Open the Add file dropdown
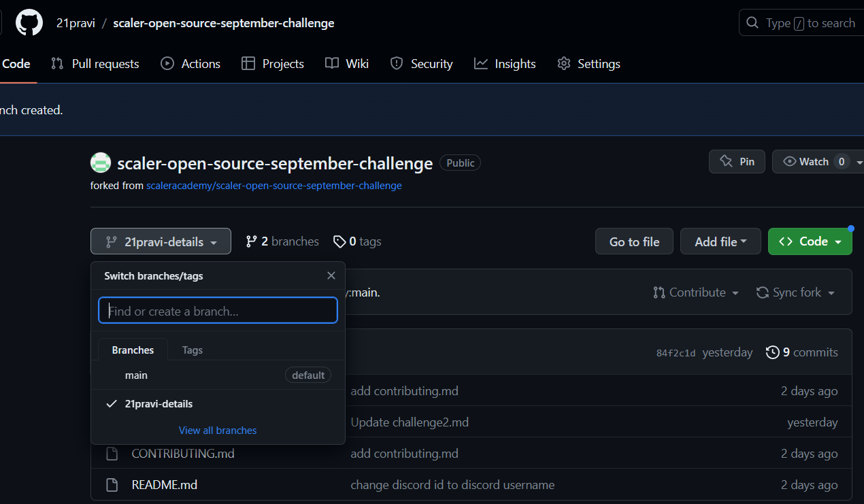The image size is (864, 504). point(720,241)
